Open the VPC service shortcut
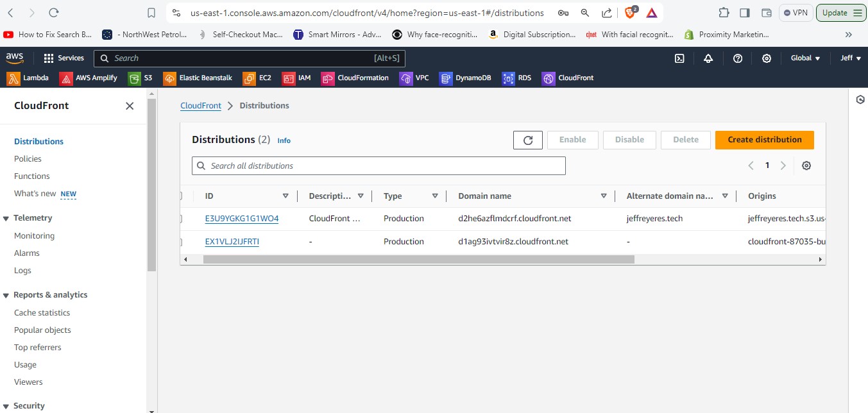 [x=414, y=78]
